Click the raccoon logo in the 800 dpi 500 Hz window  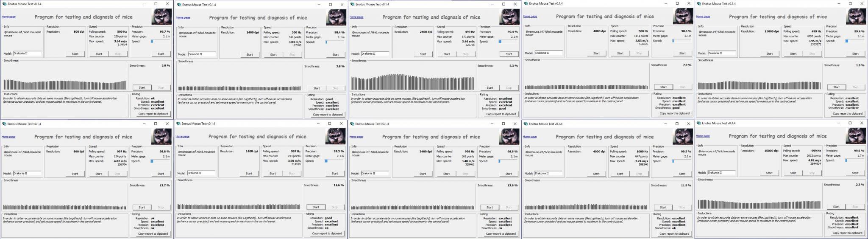point(162,17)
